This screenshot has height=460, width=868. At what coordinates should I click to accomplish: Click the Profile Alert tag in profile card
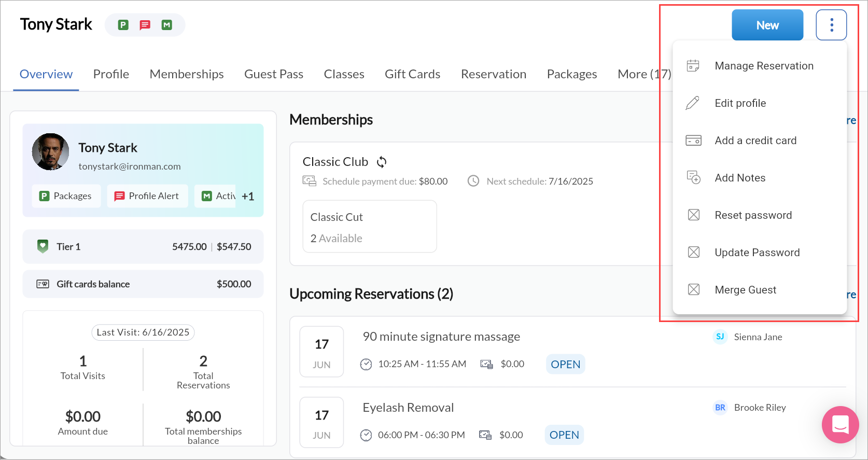148,196
